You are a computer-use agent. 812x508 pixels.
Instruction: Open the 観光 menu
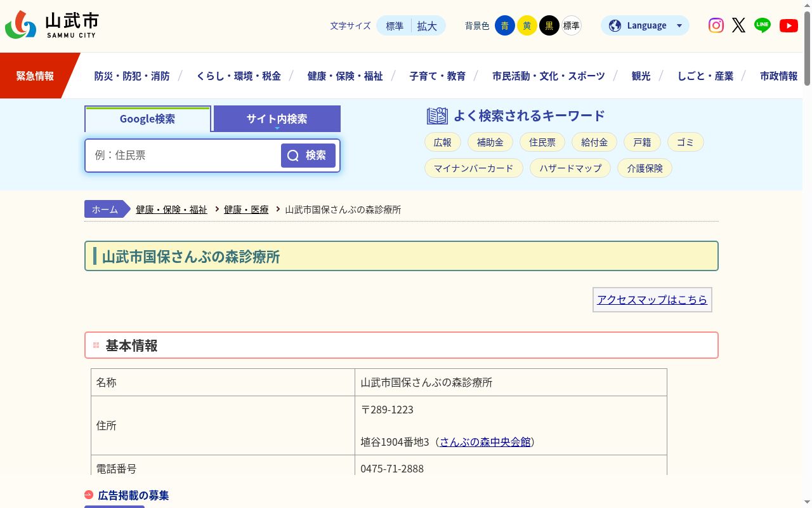(x=641, y=76)
